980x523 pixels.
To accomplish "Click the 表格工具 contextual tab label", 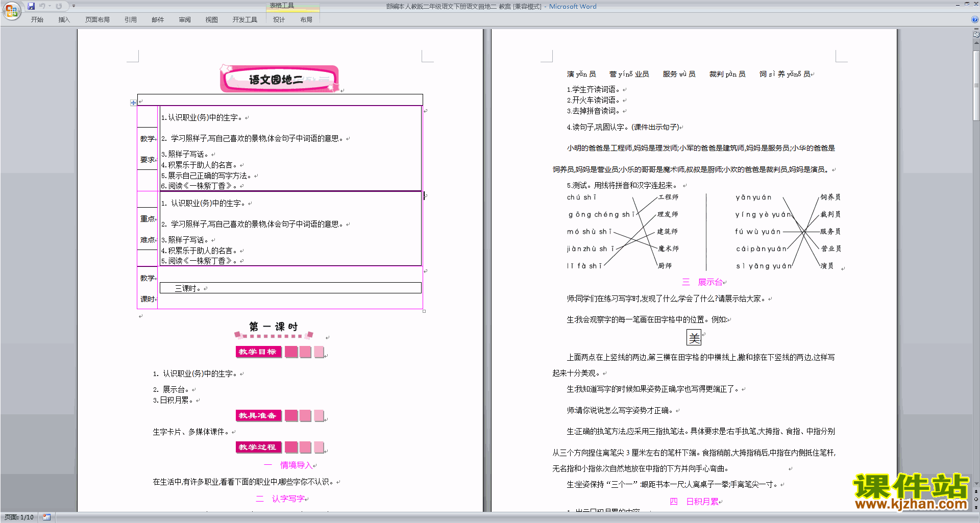I will (x=282, y=6).
